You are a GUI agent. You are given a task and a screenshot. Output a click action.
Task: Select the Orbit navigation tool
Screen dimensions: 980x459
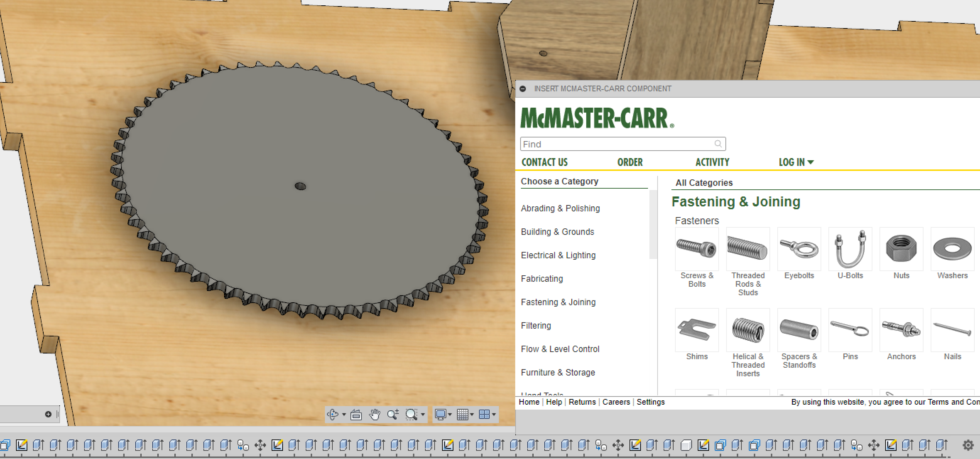(x=333, y=414)
